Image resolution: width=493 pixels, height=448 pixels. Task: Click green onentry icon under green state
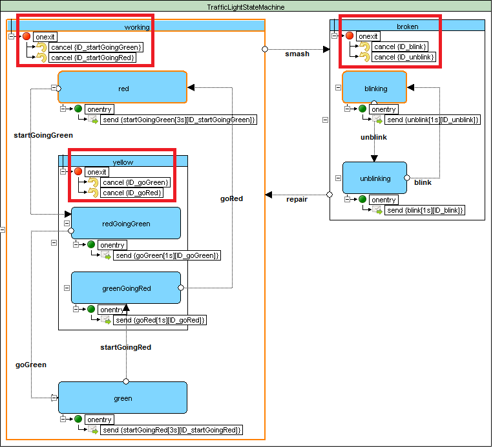(78, 420)
